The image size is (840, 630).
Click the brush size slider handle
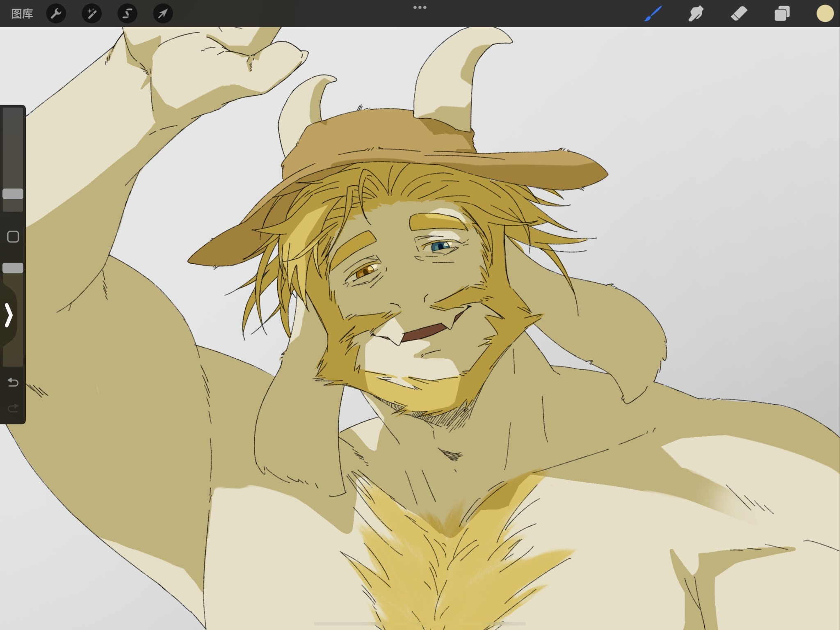pyautogui.click(x=13, y=194)
